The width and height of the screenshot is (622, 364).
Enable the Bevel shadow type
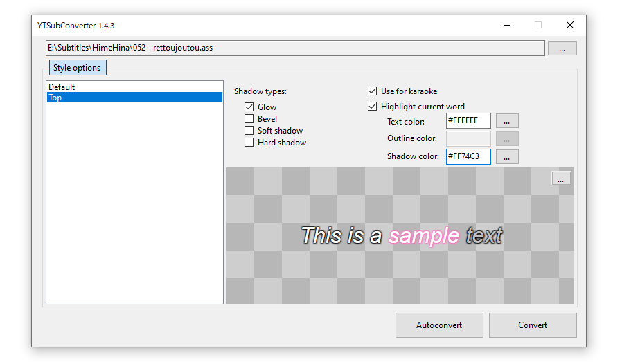(x=249, y=119)
